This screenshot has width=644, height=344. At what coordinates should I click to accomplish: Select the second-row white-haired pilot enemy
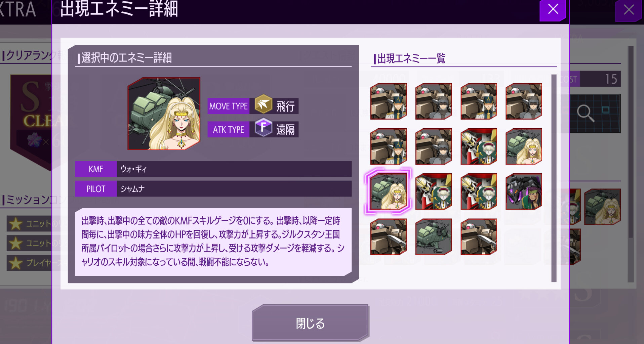479,146
